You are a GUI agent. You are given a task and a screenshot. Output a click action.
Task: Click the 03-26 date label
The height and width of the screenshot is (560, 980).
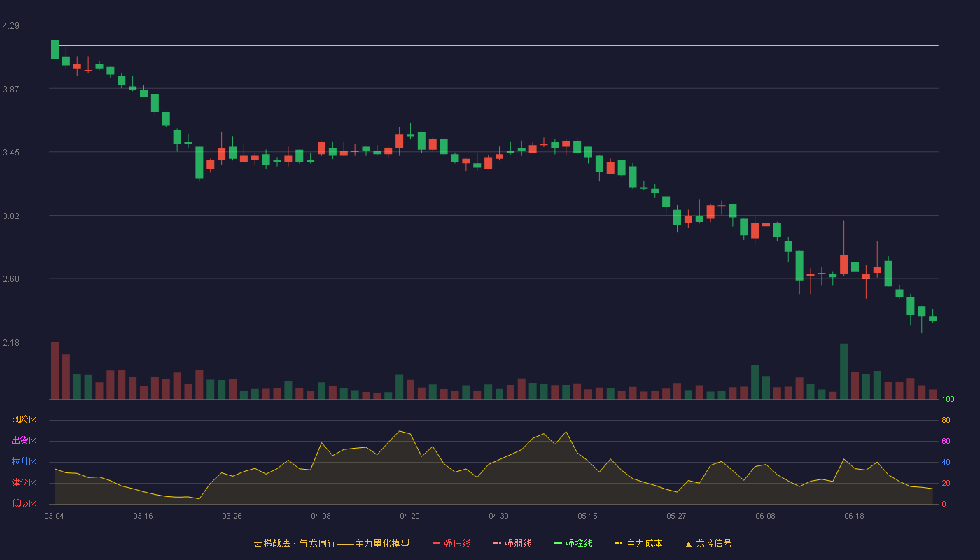(232, 516)
